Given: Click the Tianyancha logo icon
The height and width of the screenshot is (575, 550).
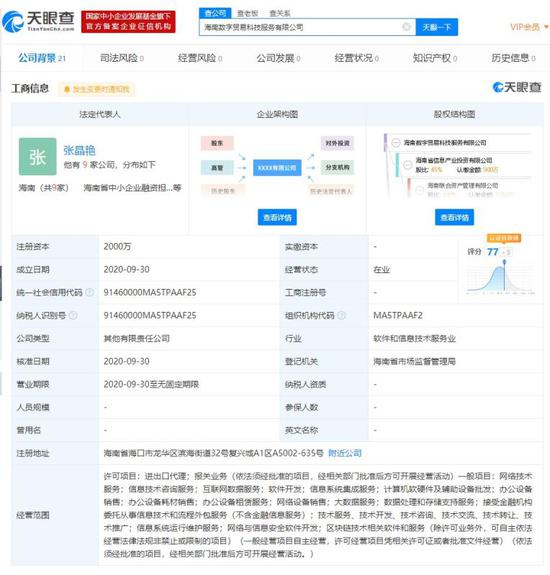Looking at the screenshot, I should tap(12, 22).
